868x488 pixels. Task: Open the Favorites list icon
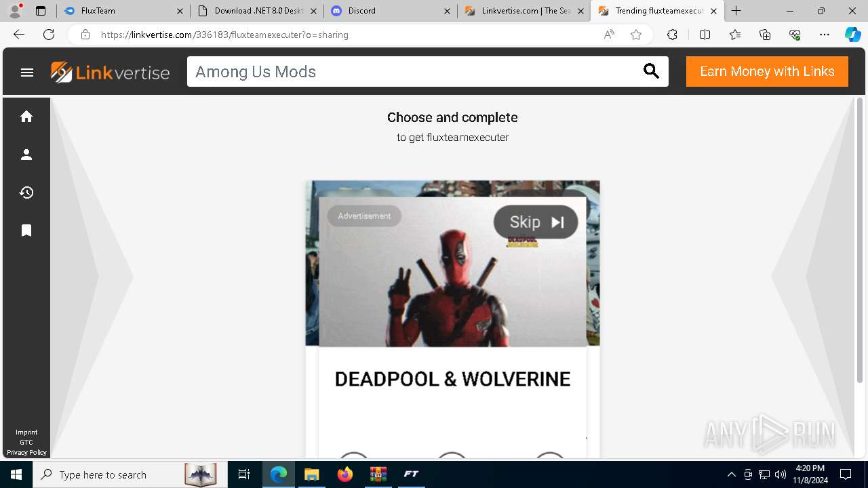click(735, 35)
